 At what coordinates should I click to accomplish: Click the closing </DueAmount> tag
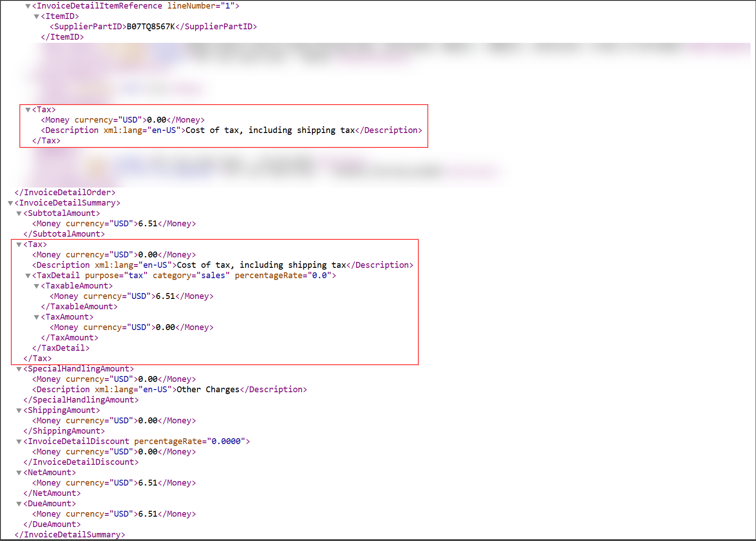[x=52, y=524]
